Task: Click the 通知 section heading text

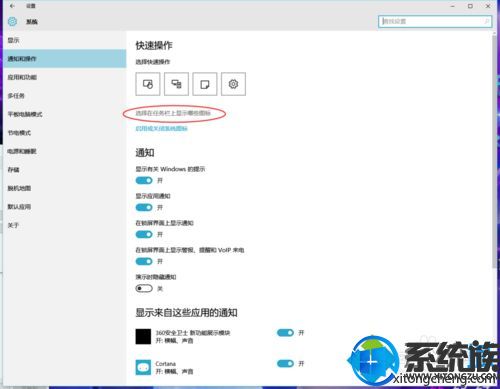Action: (x=145, y=153)
